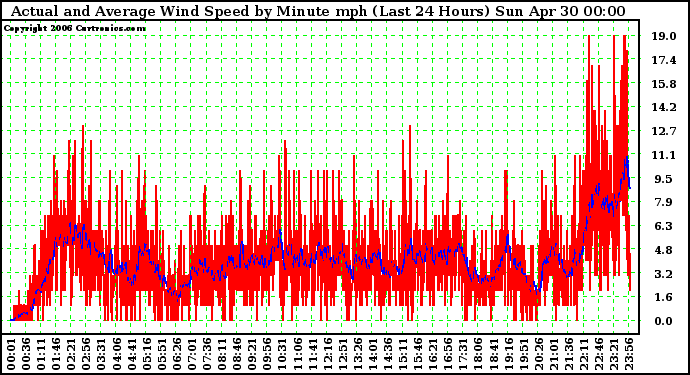Click the 00:01 time label
Viewport: 690px width, 375px height.
tap(11, 354)
